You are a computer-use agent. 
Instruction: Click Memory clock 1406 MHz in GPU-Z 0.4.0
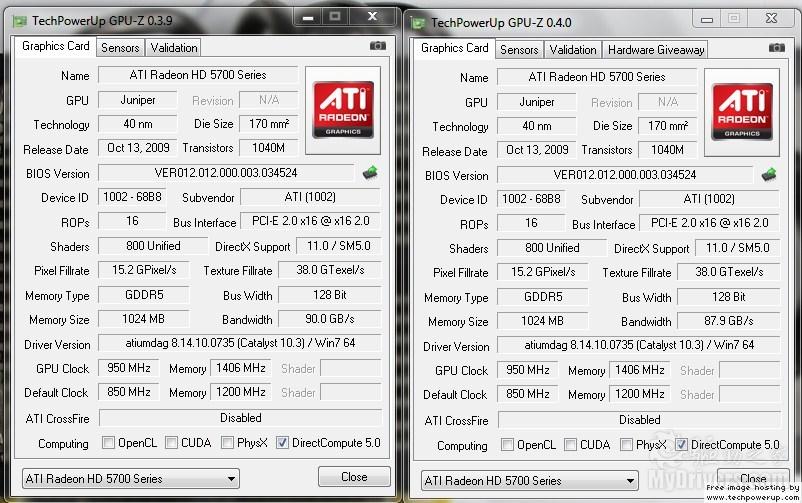tap(639, 370)
